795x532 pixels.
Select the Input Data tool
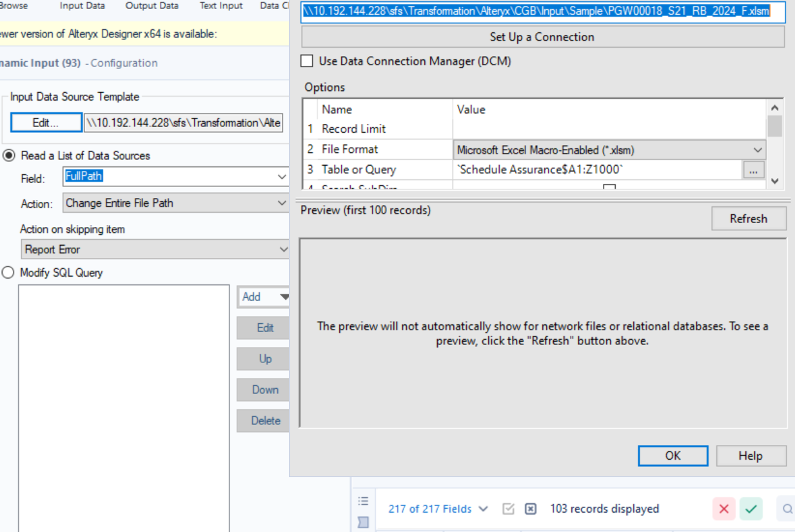click(82, 6)
